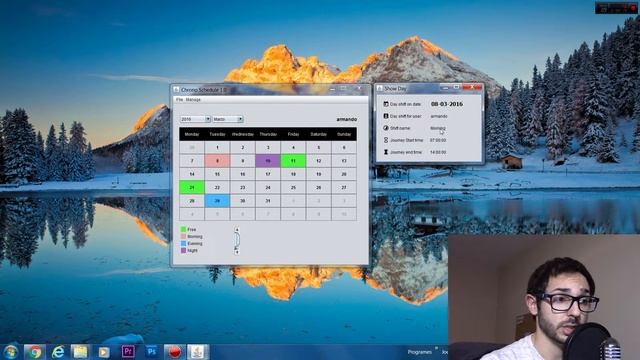
Task: Open Adobe Photoshop from the taskbar
Action: [151, 351]
